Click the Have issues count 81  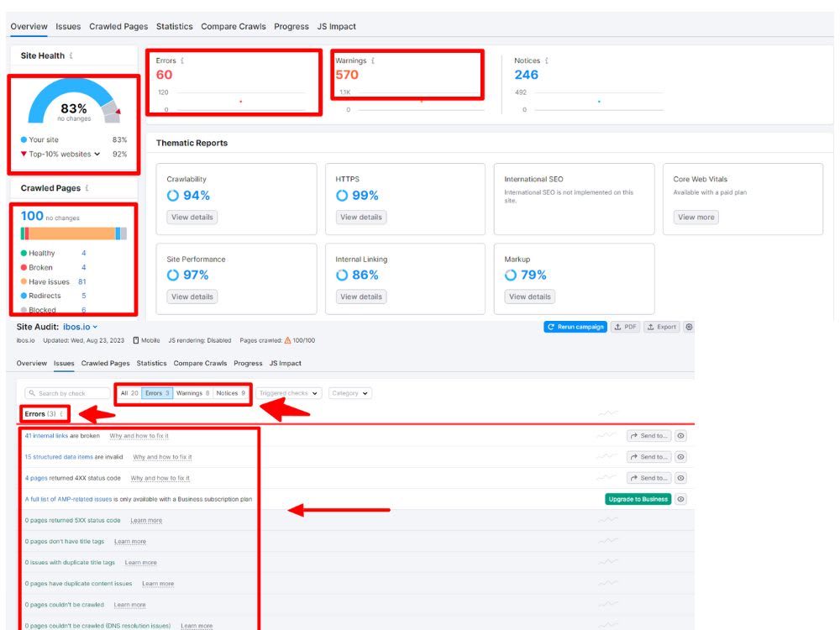click(82, 281)
